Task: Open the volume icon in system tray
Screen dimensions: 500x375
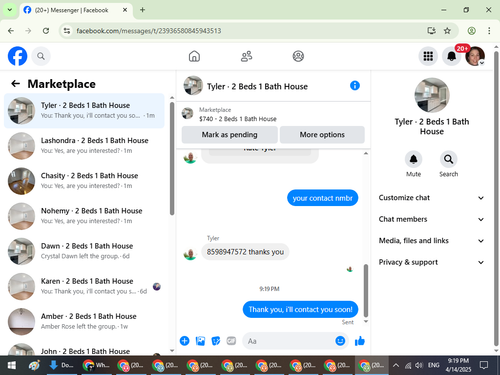Action: [x=419, y=365]
